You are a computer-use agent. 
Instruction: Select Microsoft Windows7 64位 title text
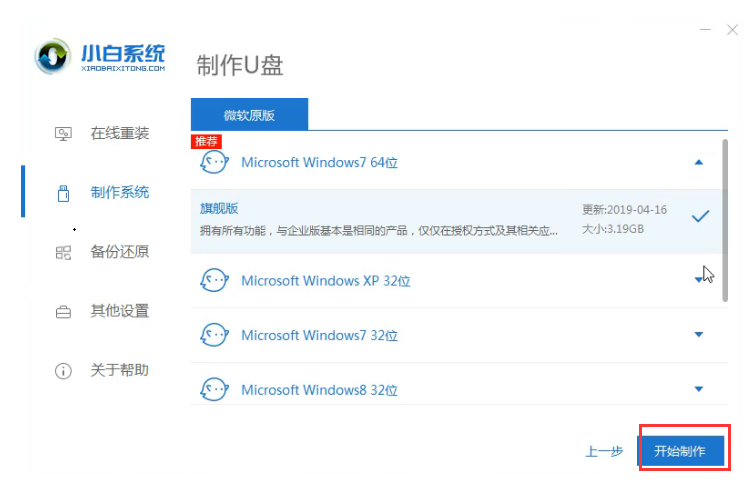click(x=319, y=163)
